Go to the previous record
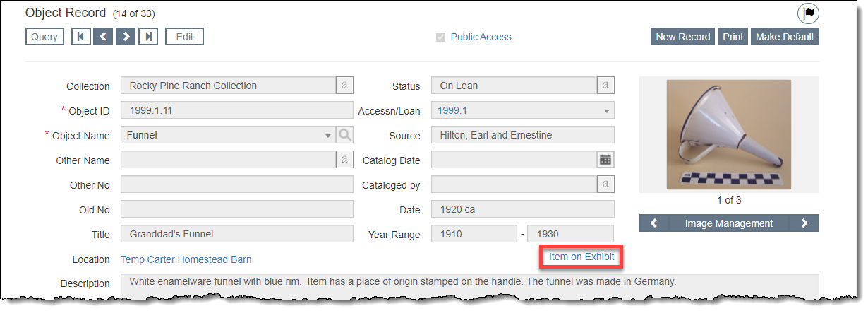 (x=103, y=37)
